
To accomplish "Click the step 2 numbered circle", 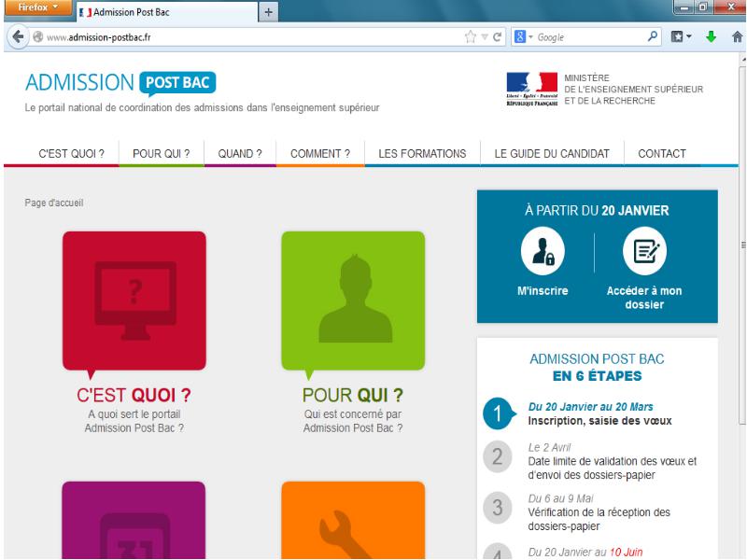I will (x=498, y=456).
